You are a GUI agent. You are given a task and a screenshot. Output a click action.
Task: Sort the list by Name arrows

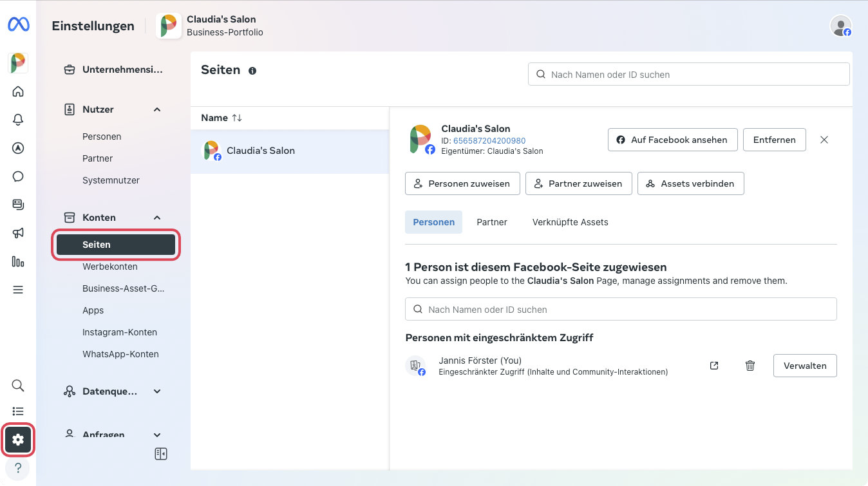[237, 118]
